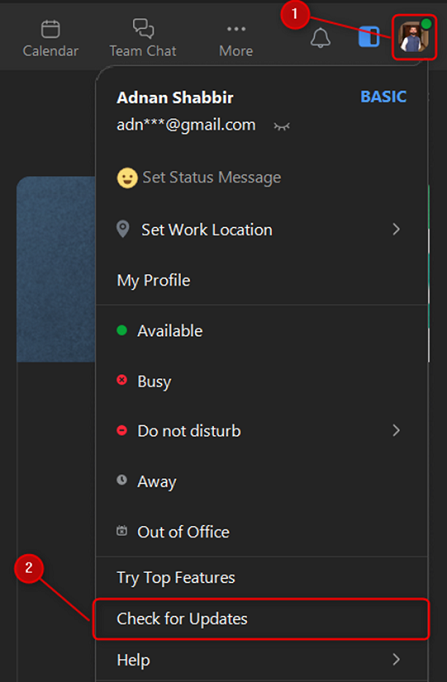Open the Team Chat tab
Screen dimensions: 447x682
coord(143,39)
